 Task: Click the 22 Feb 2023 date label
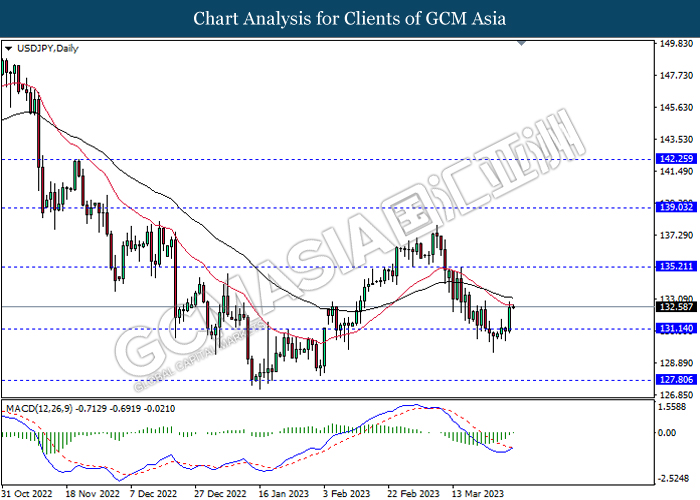tap(413, 493)
